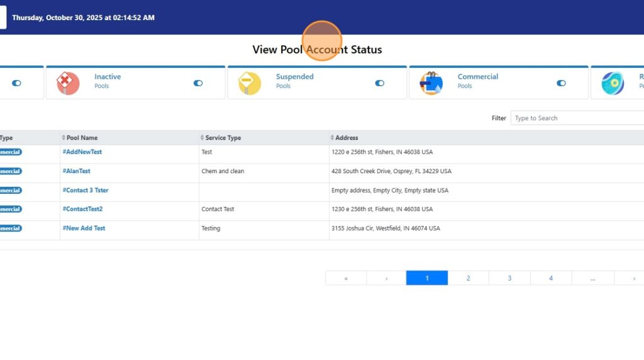Screen dimensions: 644x360
Task: Open the #AddNewTest pool link
Action: click(x=82, y=152)
